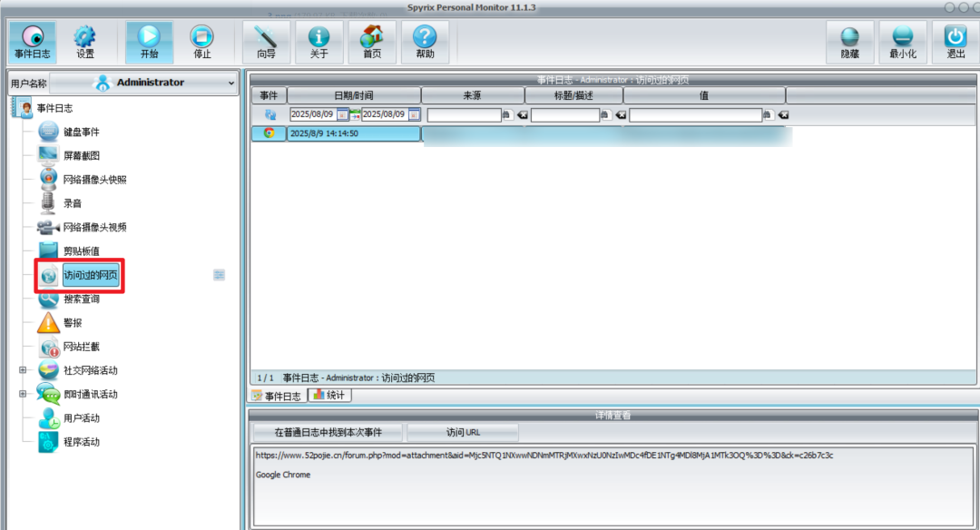Click date range icon between dates
The image size is (980, 530).
[355, 114]
